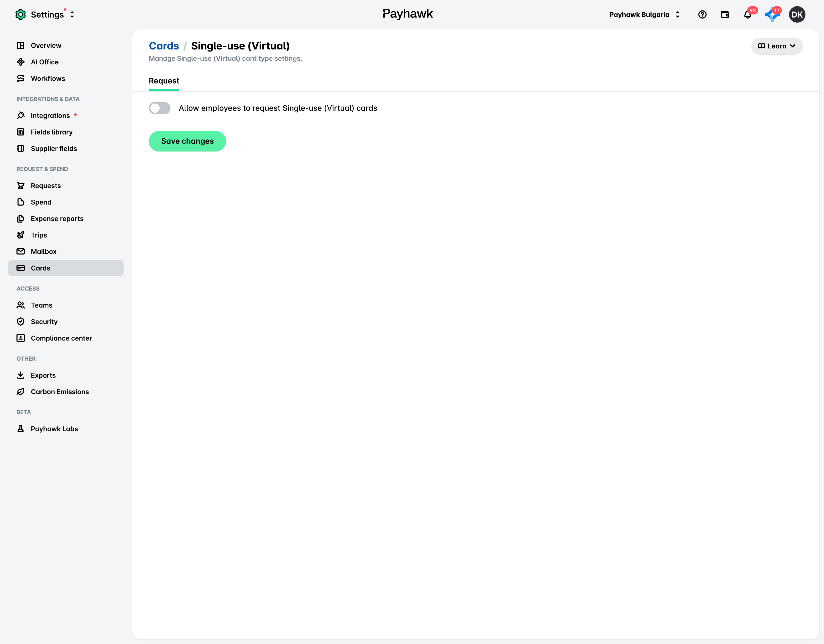The image size is (824, 644).
Task: Open the DK user avatar menu
Action: (x=797, y=14)
